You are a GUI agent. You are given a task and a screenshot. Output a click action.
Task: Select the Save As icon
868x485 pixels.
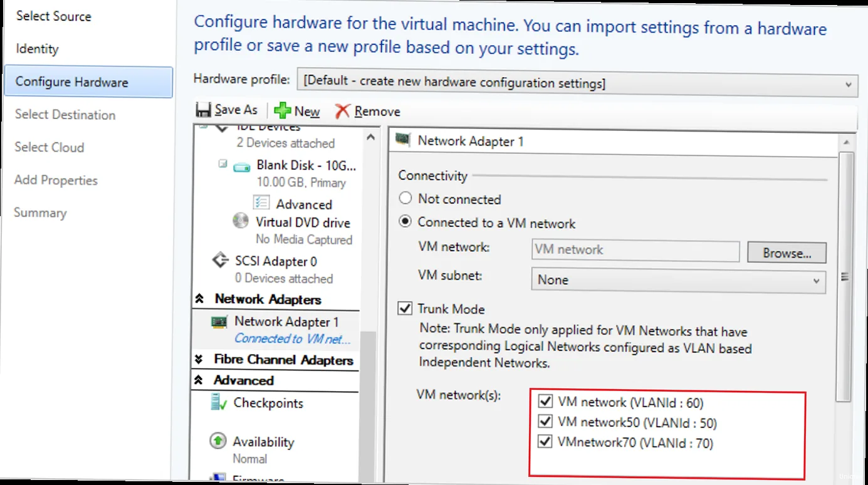click(204, 109)
